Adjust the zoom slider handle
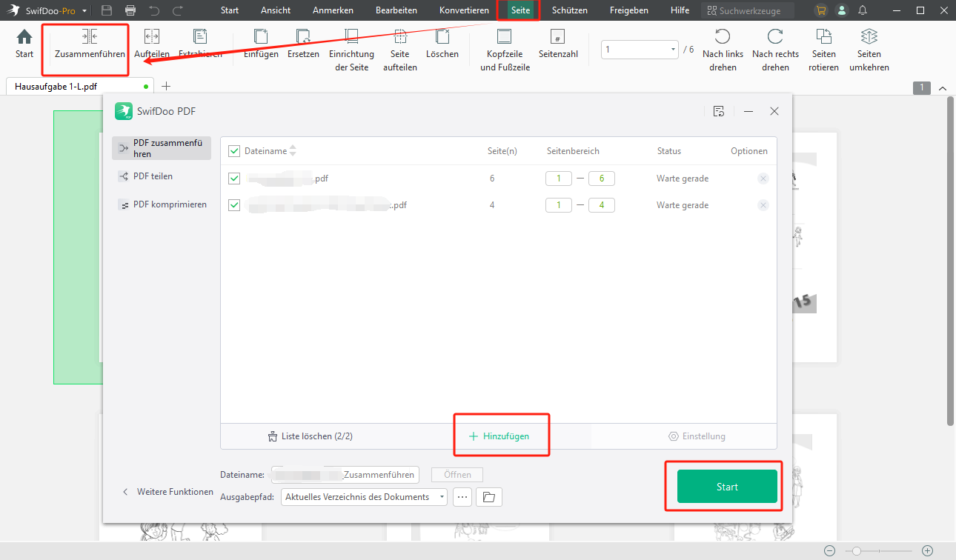The width and height of the screenshot is (956, 560). pyautogui.click(x=857, y=551)
